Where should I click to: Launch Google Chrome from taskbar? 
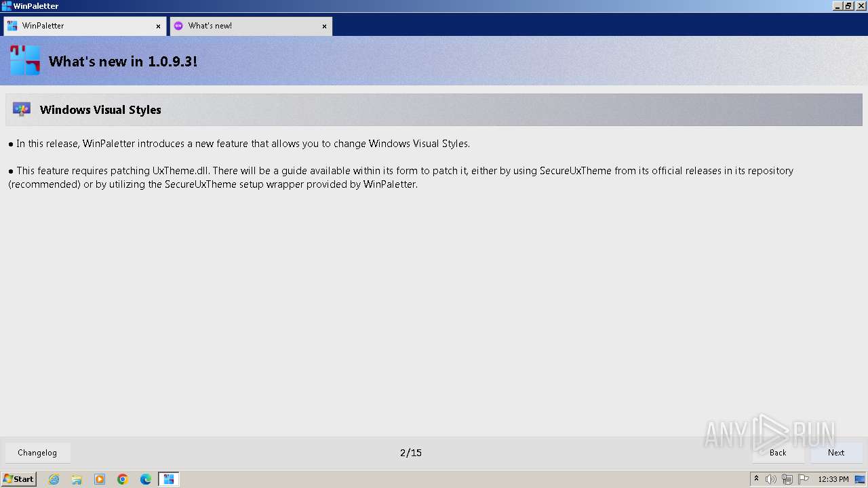click(x=123, y=479)
